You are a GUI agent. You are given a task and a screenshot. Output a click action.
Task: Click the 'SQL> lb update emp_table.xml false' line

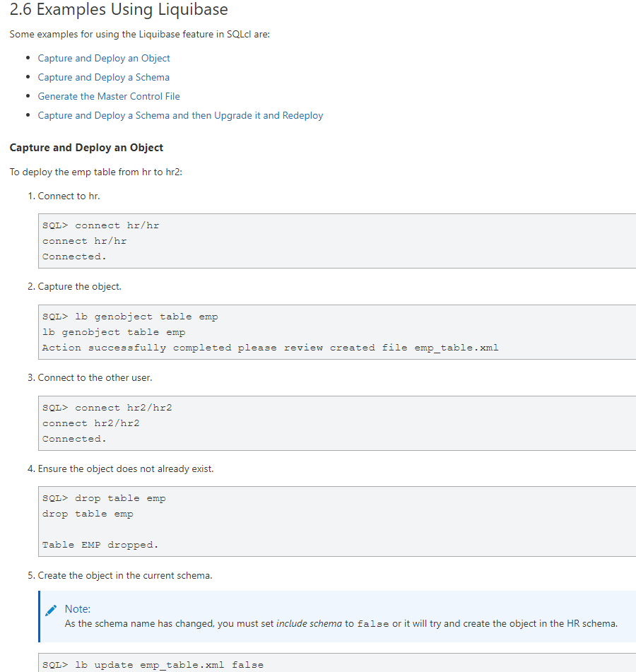coord(153,665)
